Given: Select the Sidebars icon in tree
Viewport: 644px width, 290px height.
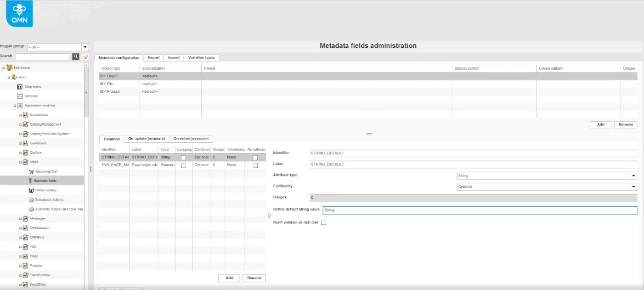Looking at the screenshot, I should point(20,96).
